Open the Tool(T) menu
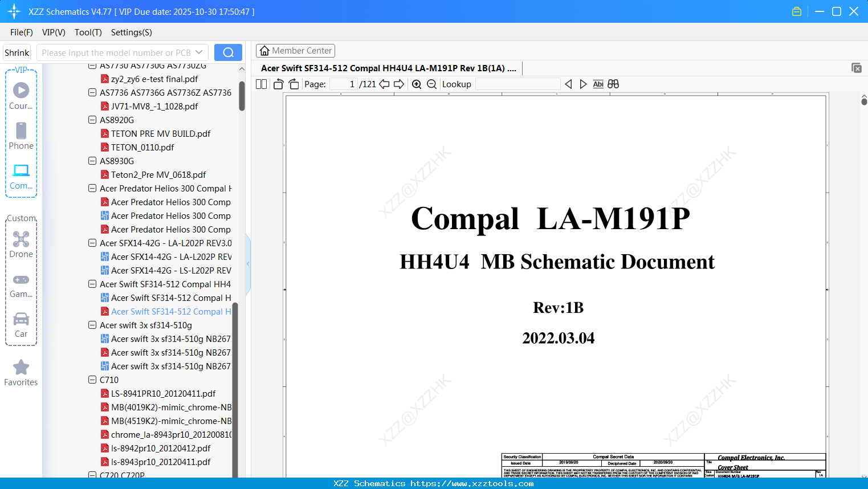Image resolution: width=868 pixels, height=489 pixels. point(88,32)
